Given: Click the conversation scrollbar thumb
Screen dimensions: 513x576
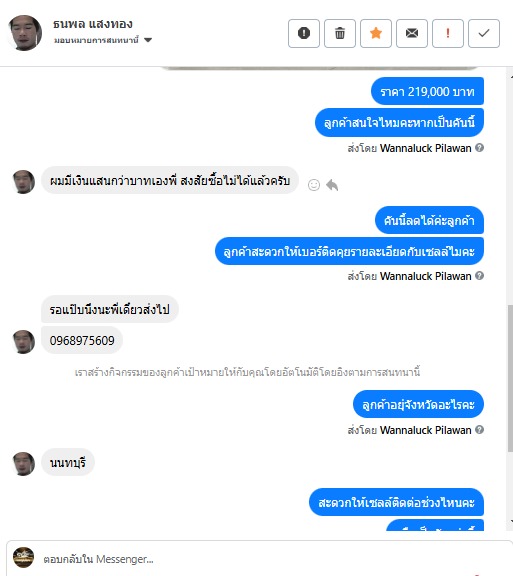Looking at the screenshot, I should click(510, 378).
